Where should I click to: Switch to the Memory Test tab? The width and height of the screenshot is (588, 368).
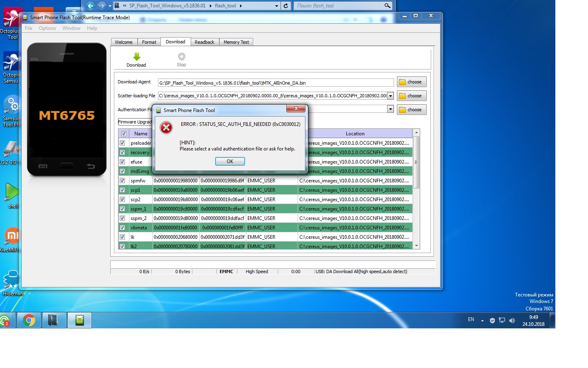pos(236,42)
